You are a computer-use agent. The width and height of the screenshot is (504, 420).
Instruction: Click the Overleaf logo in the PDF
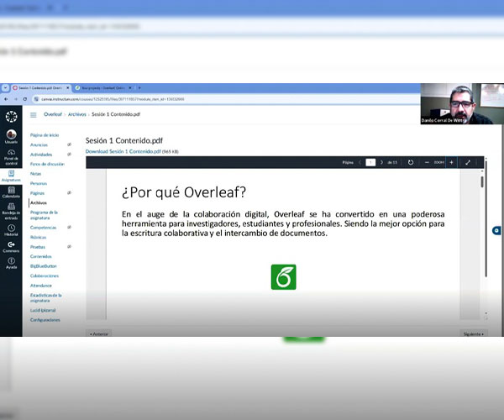point(284,277)
